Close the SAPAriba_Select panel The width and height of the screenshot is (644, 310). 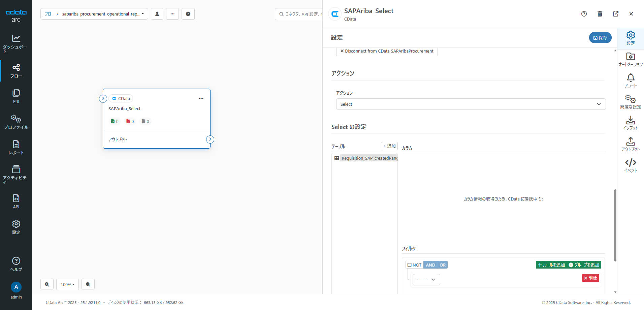pyautogui.click(x=631, y=14)
